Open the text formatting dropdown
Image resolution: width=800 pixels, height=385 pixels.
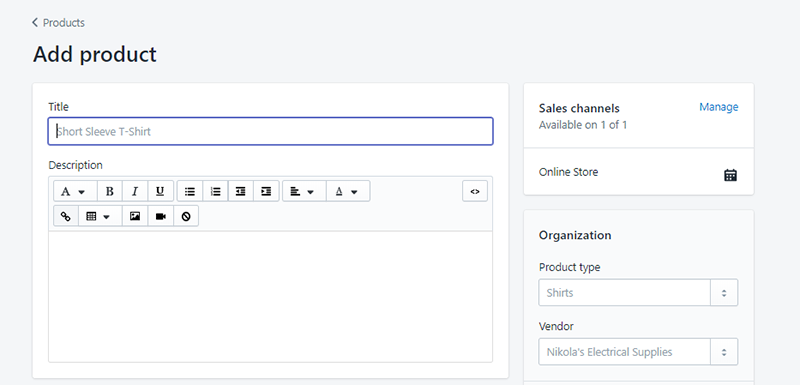pos(75,191)
